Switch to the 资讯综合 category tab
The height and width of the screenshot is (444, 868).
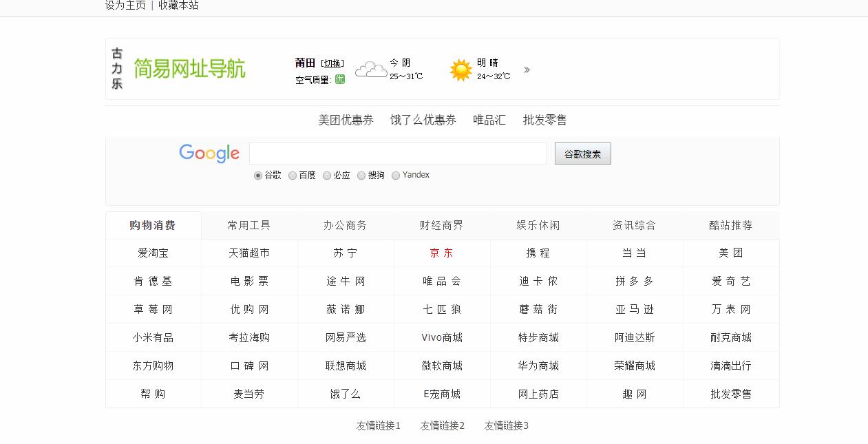(634, 225)
